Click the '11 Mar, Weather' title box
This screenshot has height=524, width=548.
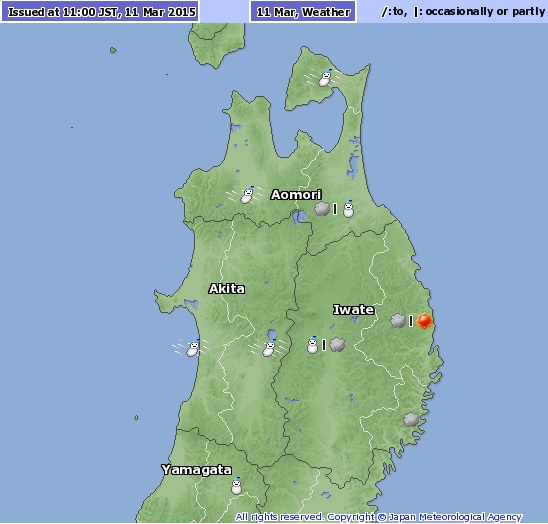click(303, 12)
